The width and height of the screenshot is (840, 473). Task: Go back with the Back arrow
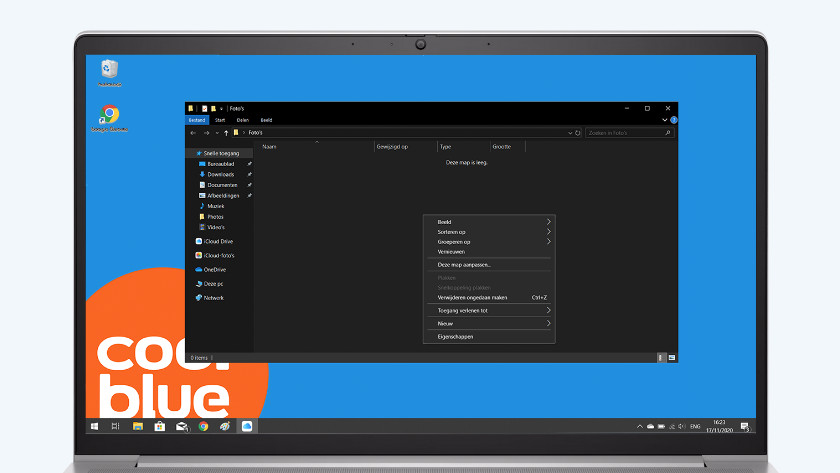click(193, 133)
